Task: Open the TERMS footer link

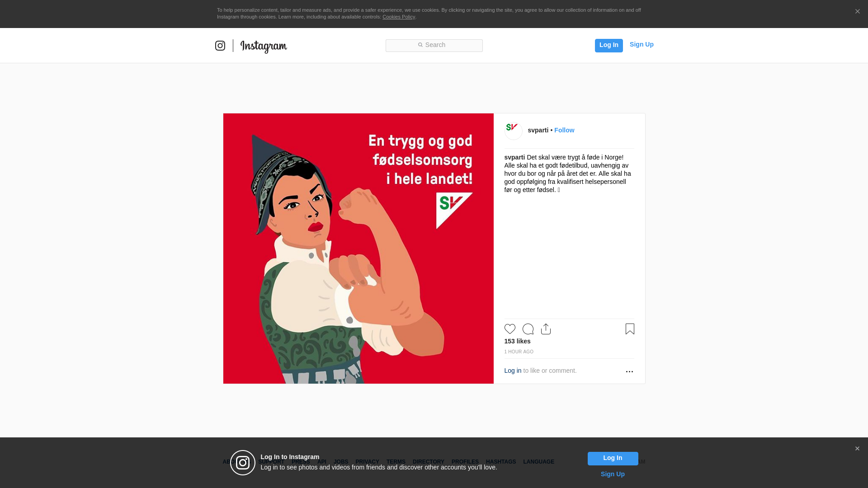Action: point(396,462)
